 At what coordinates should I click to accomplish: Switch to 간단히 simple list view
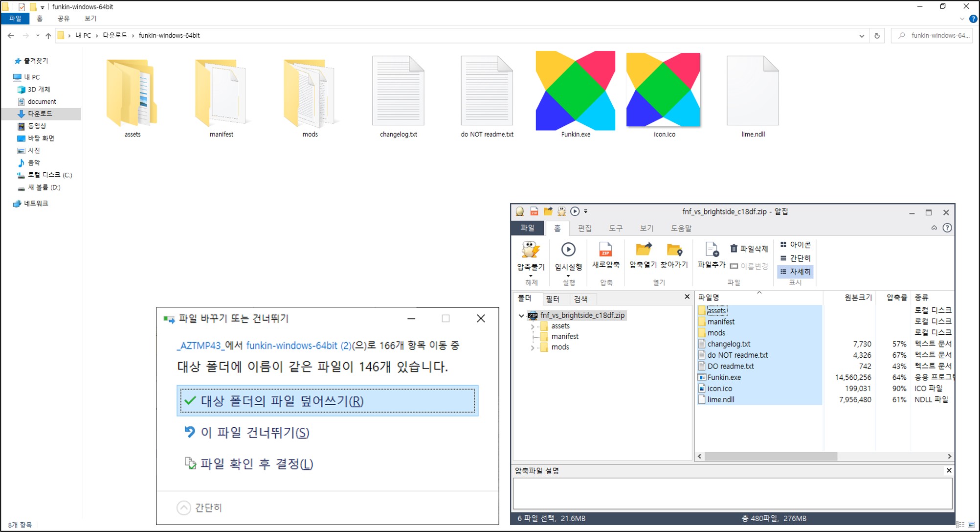click(x=796, y=258)
